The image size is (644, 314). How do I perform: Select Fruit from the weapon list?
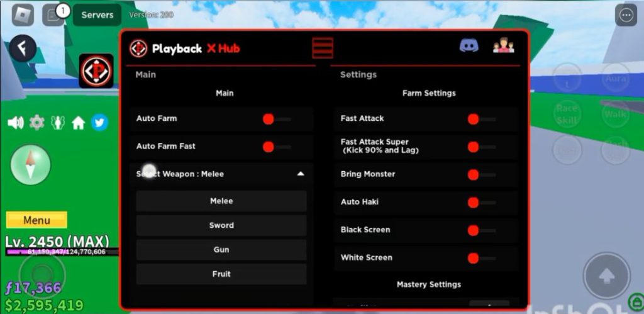click(221, 274)
